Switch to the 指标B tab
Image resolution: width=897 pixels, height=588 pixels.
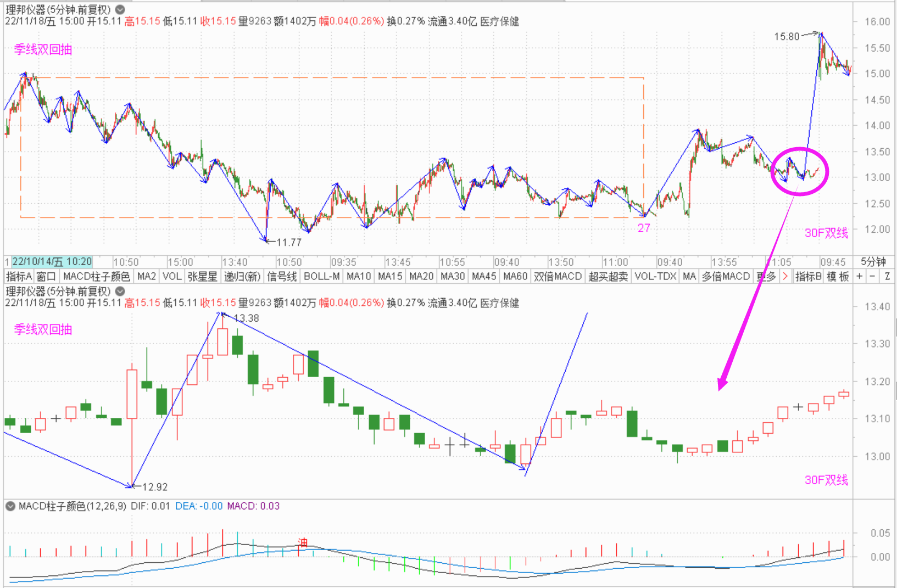[808, 276]
